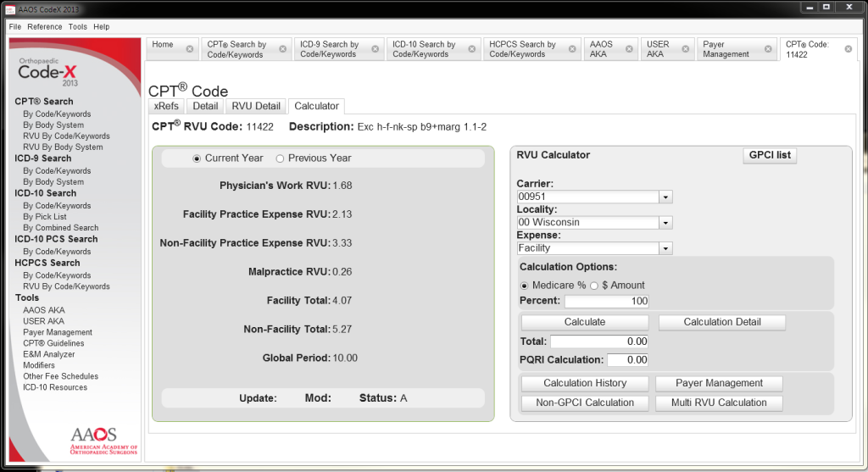This screenshot has height=472, width=868.
Task: Open Payer Management in the sidebar
Action: (58, 332)
